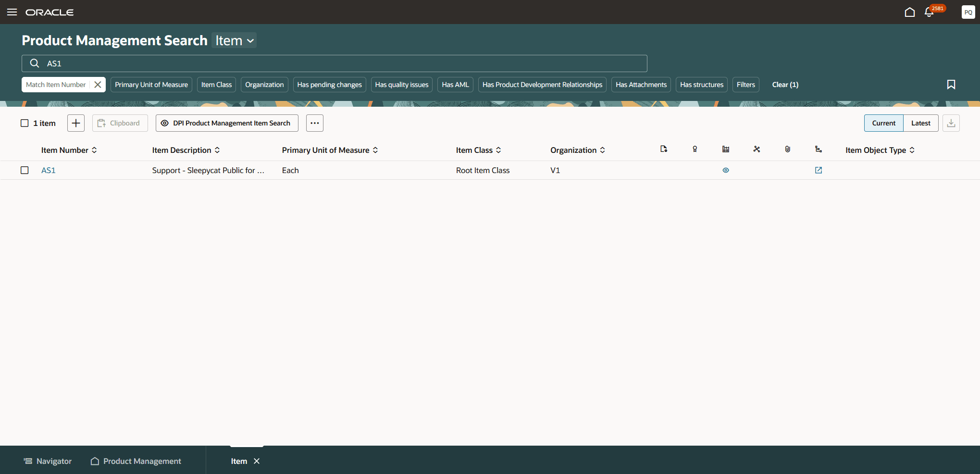Image resolution: width=980 pixels, height=474 pixels.
Task: Toggle Has Product Development Relationships filter
Action: [542, 85]
